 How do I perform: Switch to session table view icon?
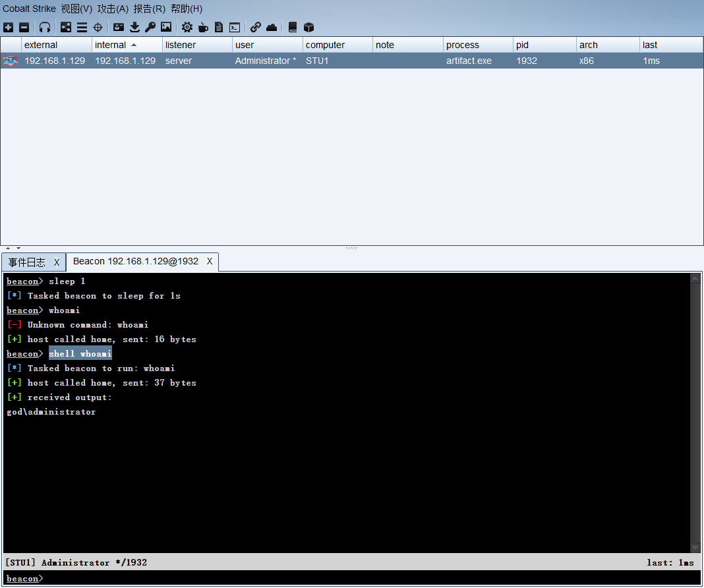pos(82,28)
